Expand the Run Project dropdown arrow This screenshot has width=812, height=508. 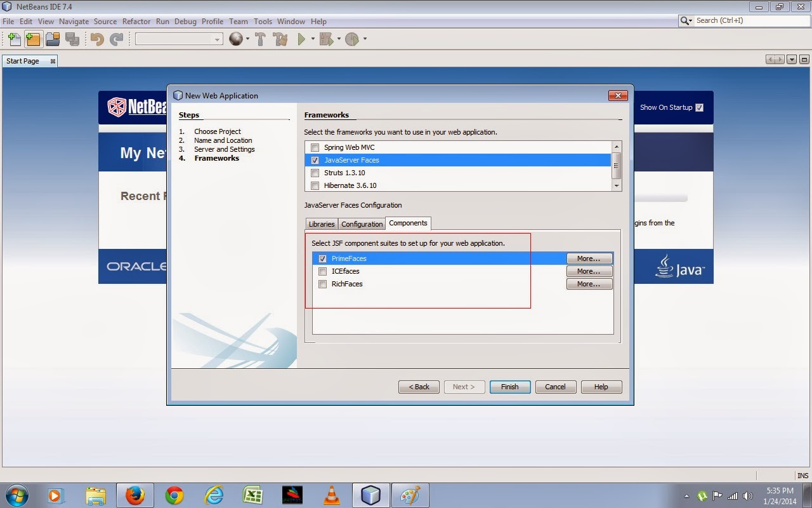coord(313,39)
